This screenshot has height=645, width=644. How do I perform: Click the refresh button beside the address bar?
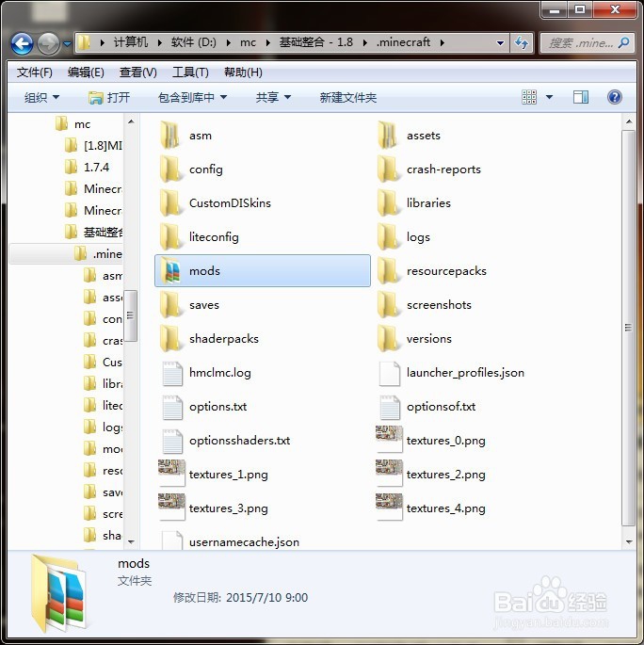[x=522, y=42]
